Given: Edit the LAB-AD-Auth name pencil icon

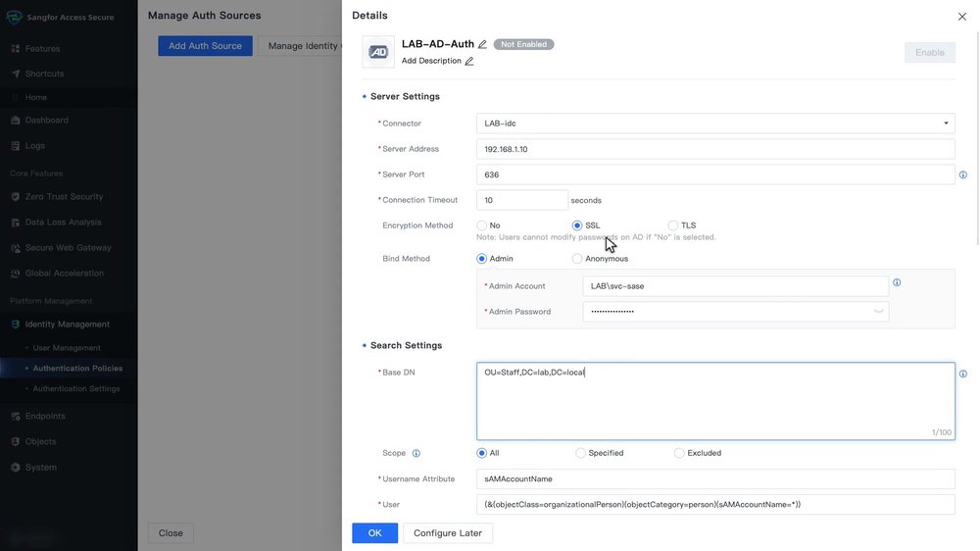Looking at the screenshot, I should point(482,44).
